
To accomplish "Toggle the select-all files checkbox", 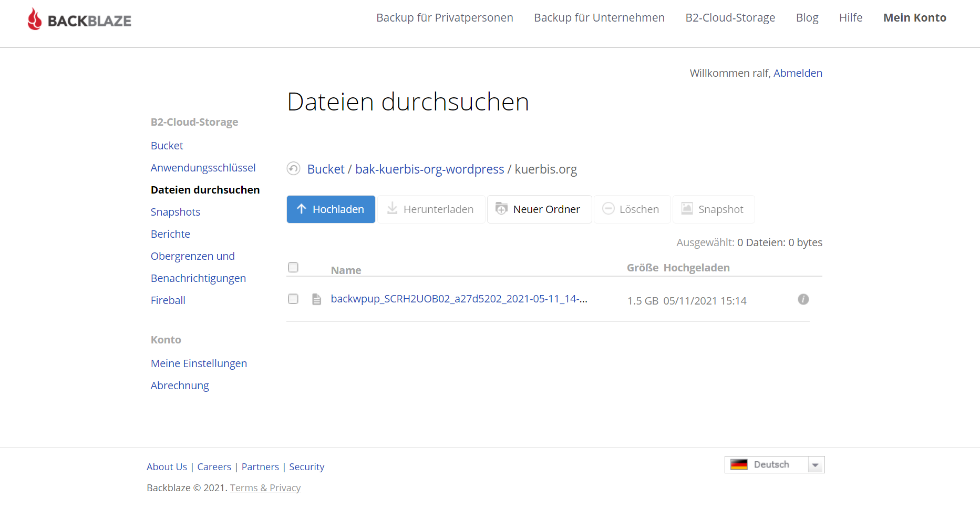I will [x=293, y=267].
